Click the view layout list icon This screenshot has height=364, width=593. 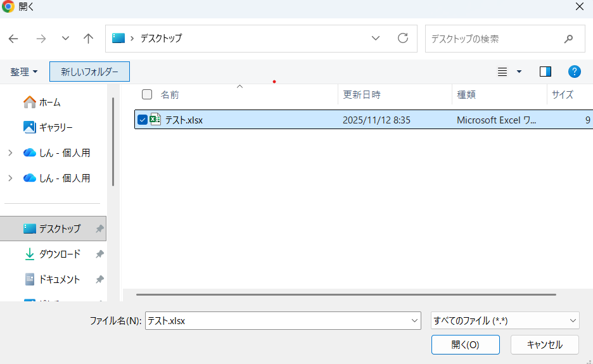[502, 72]
